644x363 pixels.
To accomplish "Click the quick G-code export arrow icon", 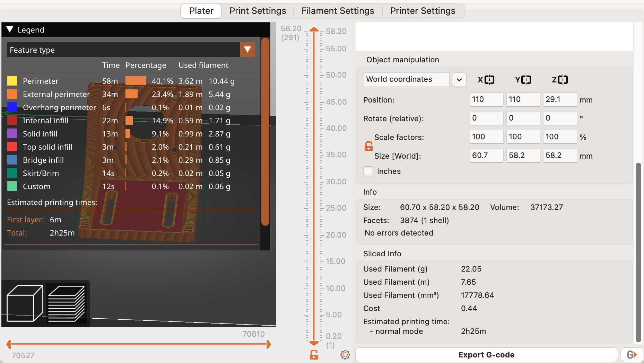I will [x=633, y=354].
